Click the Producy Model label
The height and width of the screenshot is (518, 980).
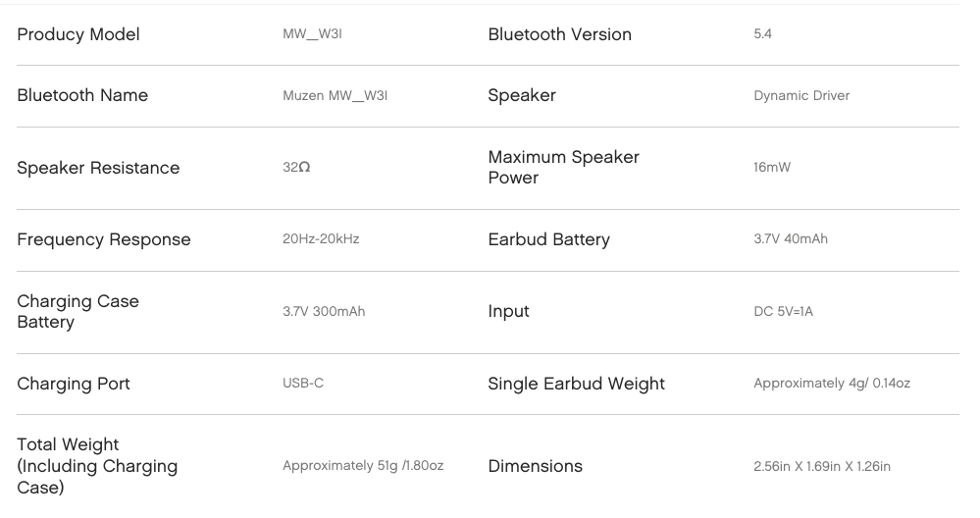(x=78, y=34)
